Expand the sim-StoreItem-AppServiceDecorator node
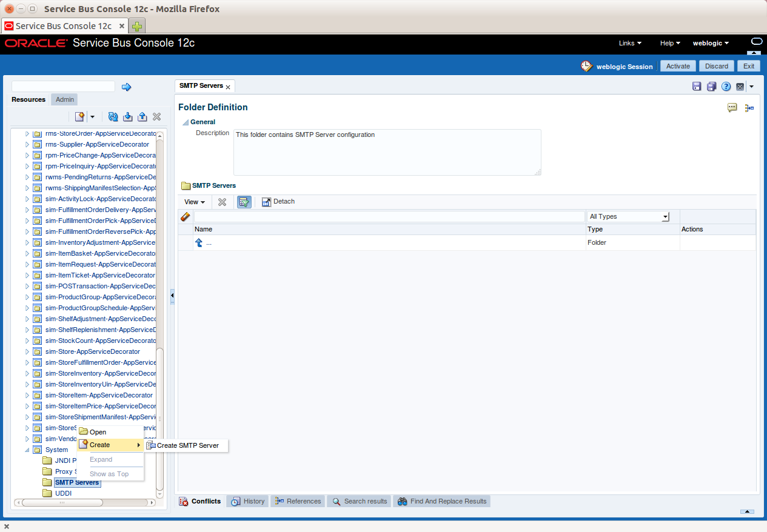The height and width of the screenshot is (532, 767). point(27,395)
